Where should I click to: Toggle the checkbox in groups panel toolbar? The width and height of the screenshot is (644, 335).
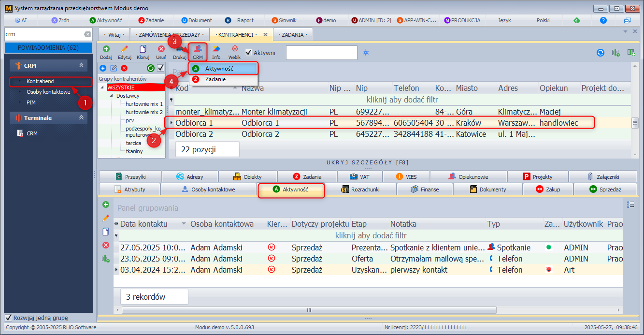pyautogui.click(x=160, y=68)
